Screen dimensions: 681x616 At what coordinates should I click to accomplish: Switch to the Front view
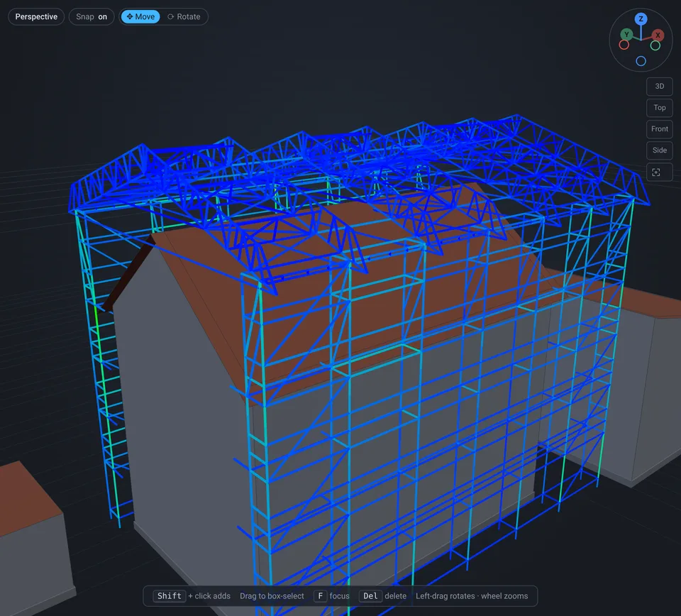pyautogui.click(x=659, y=129)
